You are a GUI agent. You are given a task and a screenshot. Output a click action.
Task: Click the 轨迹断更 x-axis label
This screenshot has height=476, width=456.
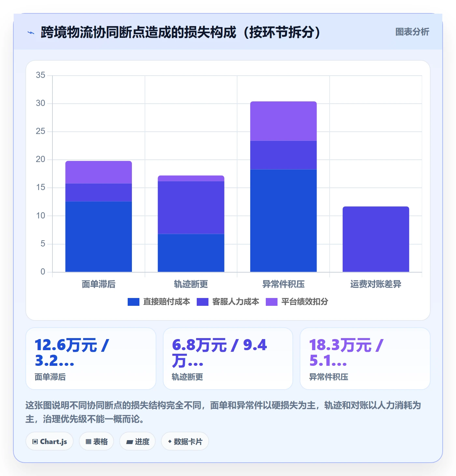tap(191, 284)
